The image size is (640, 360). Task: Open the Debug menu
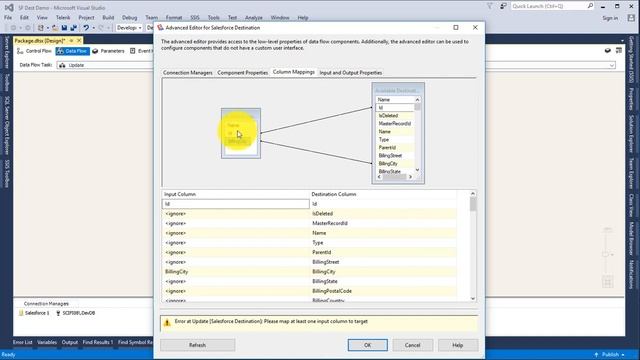(129, 18)
